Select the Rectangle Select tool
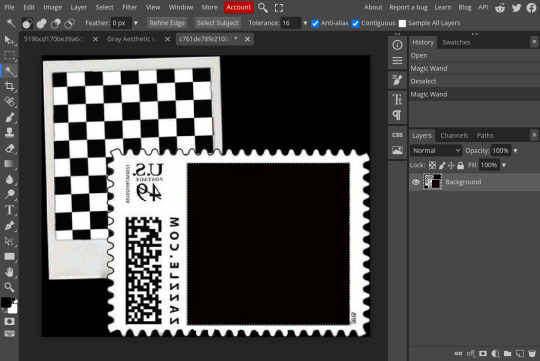540x361 pixels. 9,56
